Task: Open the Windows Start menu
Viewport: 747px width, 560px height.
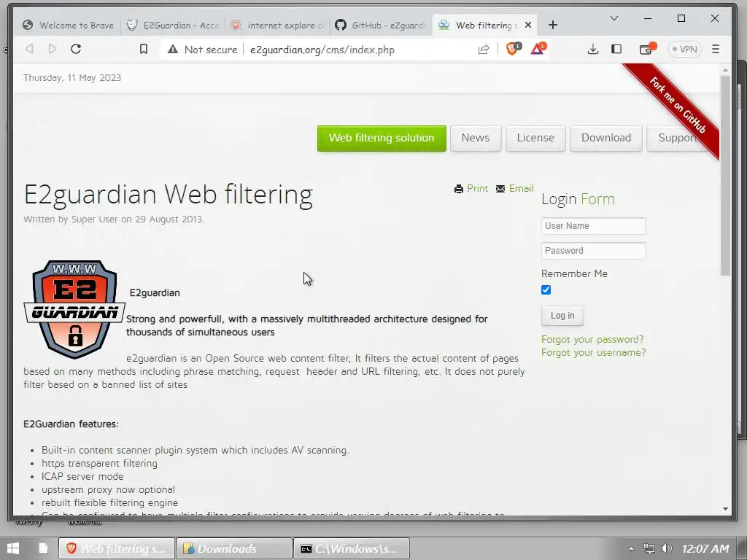Action: [13, 548]
